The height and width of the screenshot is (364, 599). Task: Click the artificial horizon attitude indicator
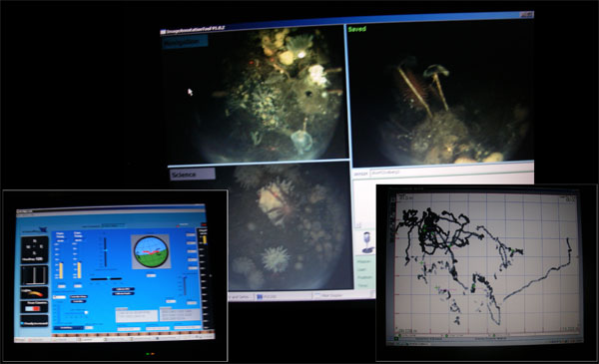[x=150, y=252]
